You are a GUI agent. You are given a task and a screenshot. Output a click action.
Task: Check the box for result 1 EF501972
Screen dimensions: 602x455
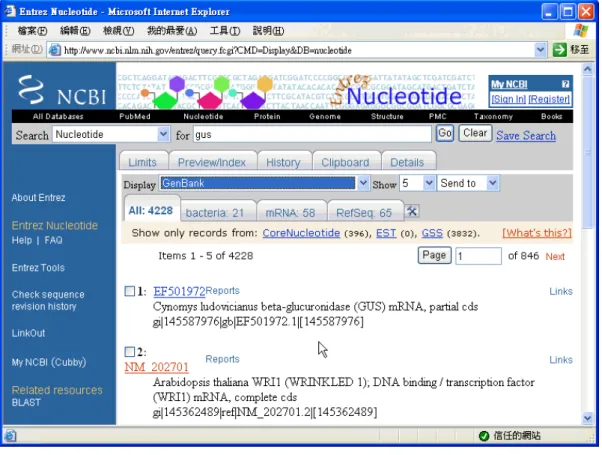point(130,291)
